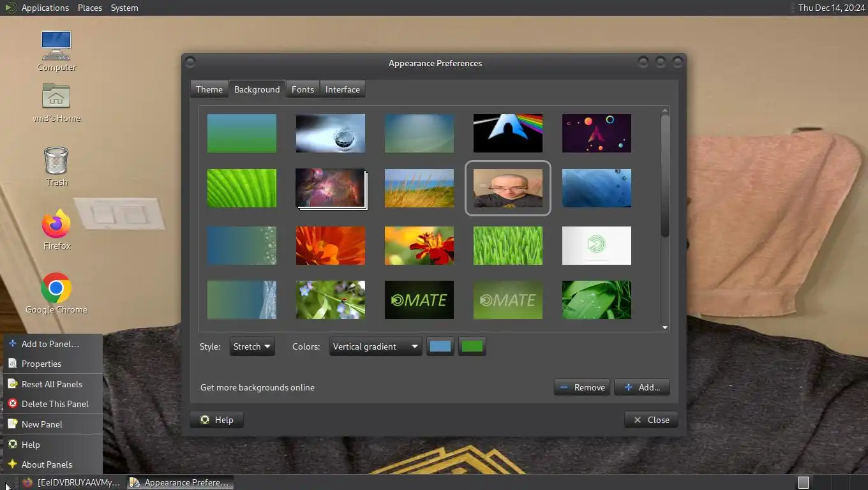Open the Places menu

pos(90,8)
